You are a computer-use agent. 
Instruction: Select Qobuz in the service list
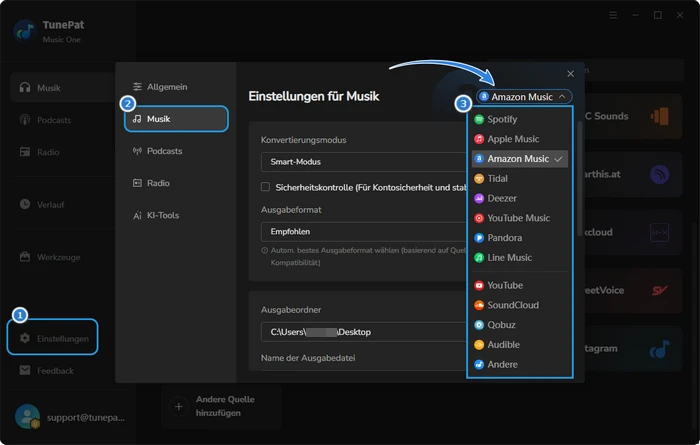click(x=520, y=324)
